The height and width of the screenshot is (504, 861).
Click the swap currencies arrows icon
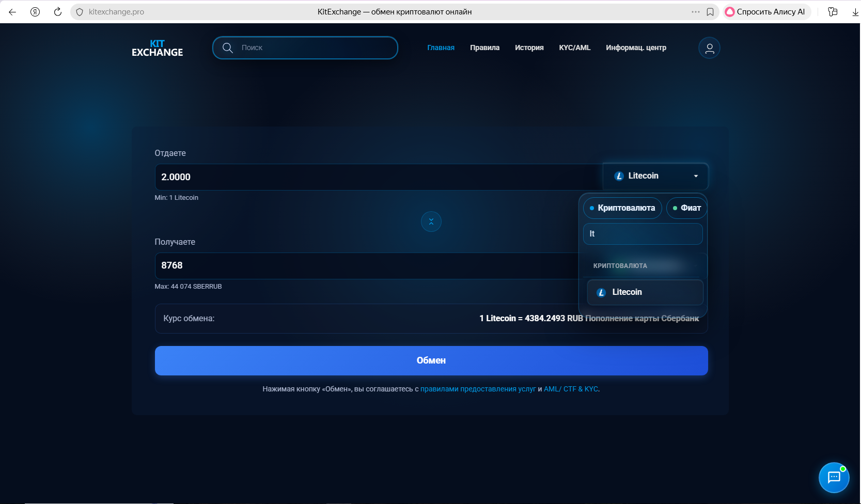(431, 222)
